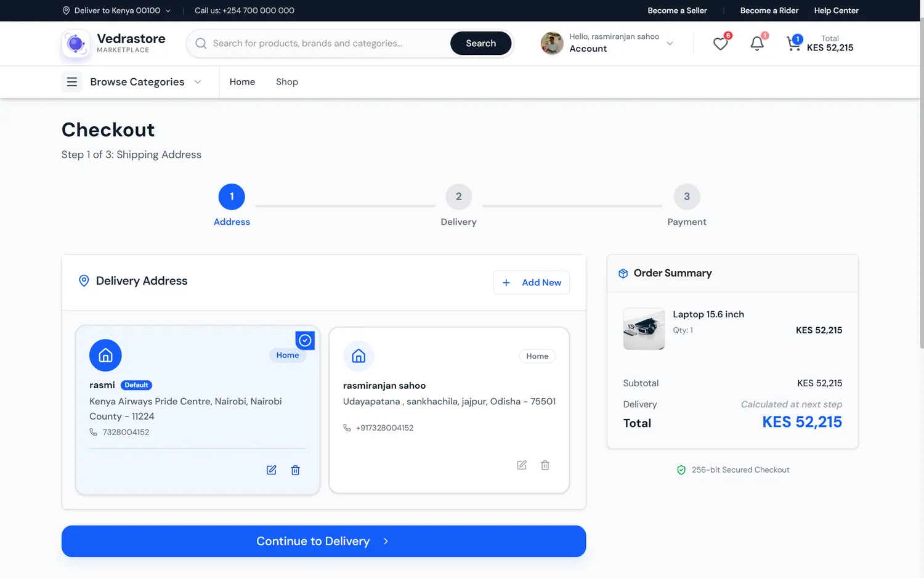This screenshot has height=578, width=924.
Task: Click the secured checkout shield icon
Action: coord(681,470)
